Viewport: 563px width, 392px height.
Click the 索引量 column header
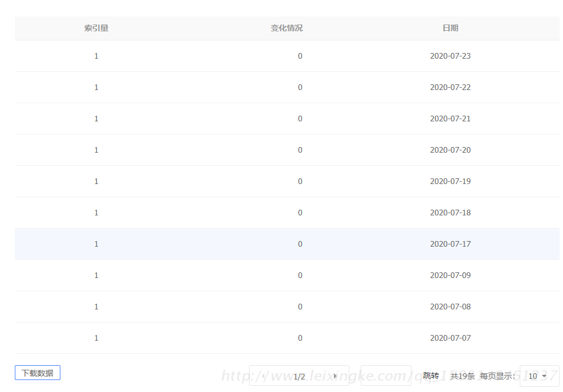(96, 28)
